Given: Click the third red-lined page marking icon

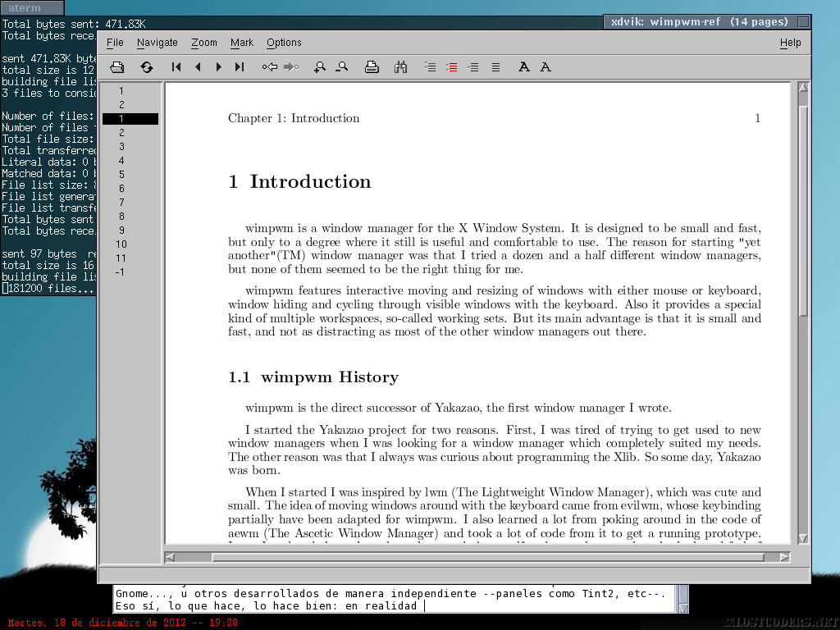Looking at the screenshot, I should click(x=473, y=67).
